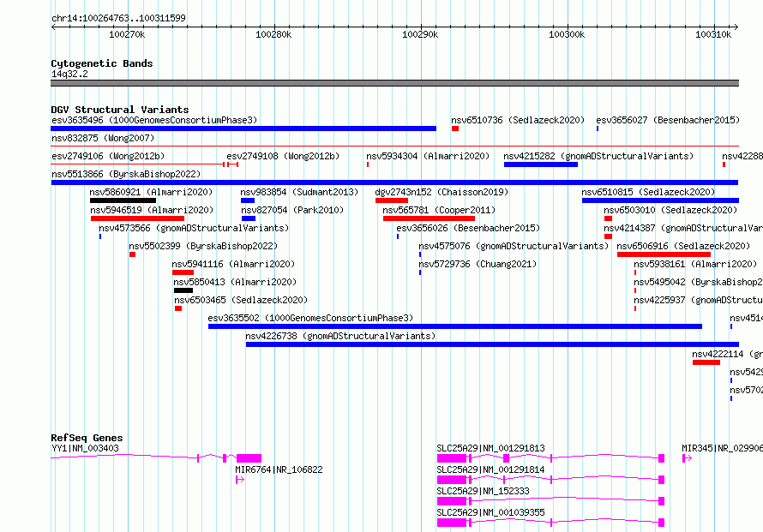Select esv2749106 (Wong2012b) variant label

(108, 156)
